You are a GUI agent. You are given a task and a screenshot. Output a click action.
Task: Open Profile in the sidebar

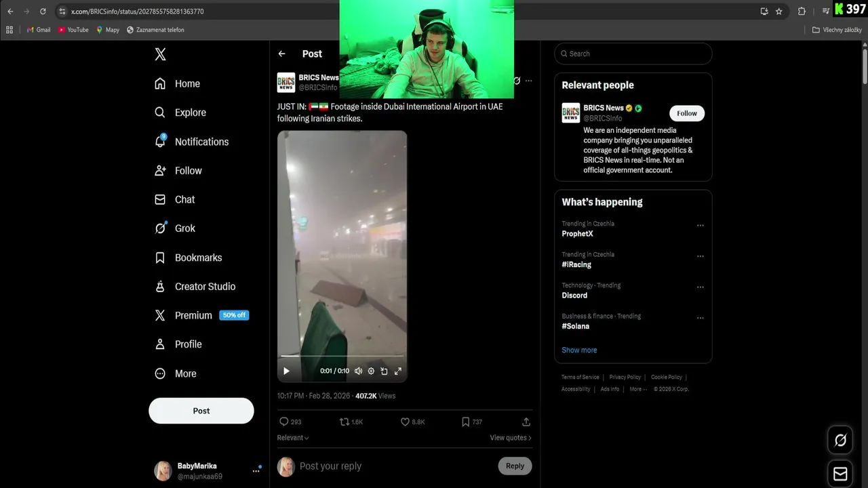(178, 344)
